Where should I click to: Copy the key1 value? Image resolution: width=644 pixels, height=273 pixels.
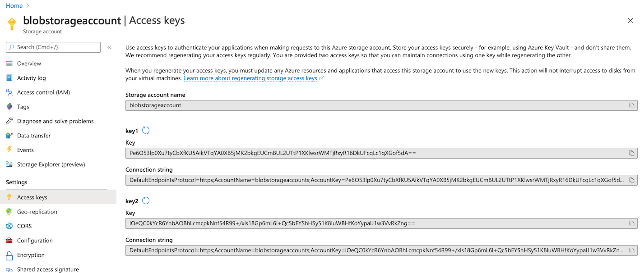point(631,153)
